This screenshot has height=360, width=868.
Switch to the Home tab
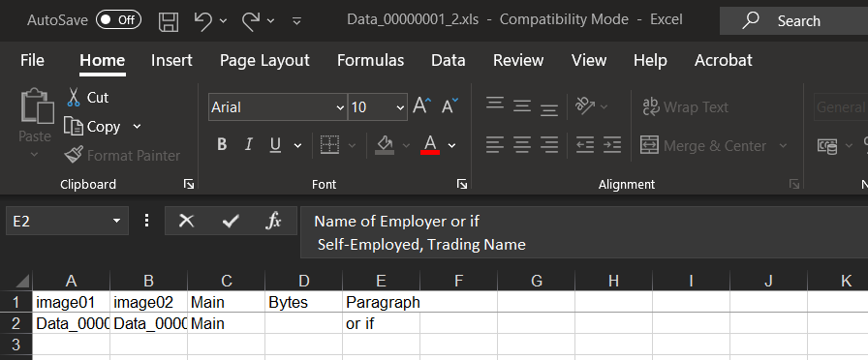coord(103,60)
